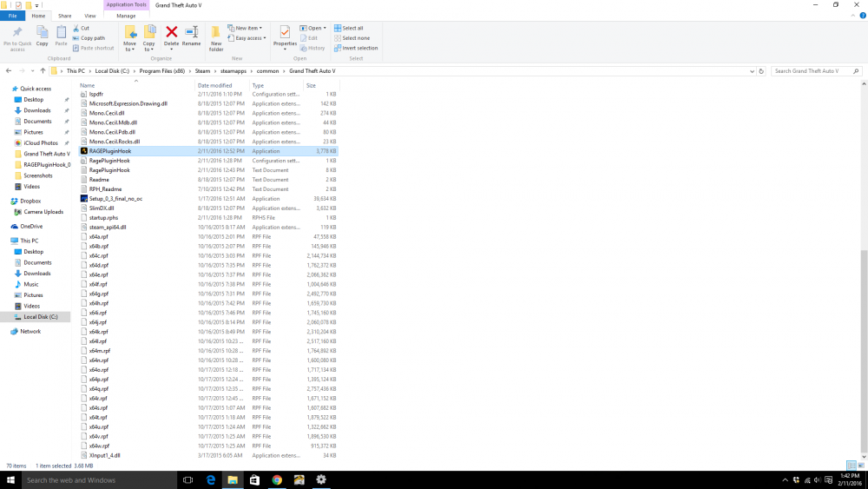Open Settings gear from taskbar
Image resolution: width=868 pixels, height=489 pixels.
coord(321,480)
